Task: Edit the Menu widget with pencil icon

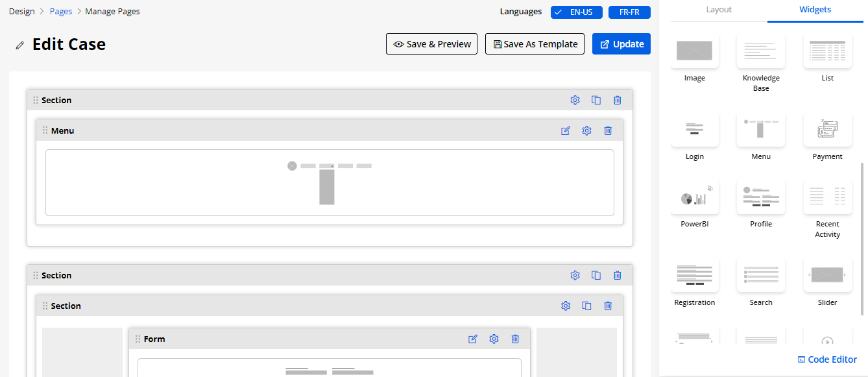Action: 565,130
